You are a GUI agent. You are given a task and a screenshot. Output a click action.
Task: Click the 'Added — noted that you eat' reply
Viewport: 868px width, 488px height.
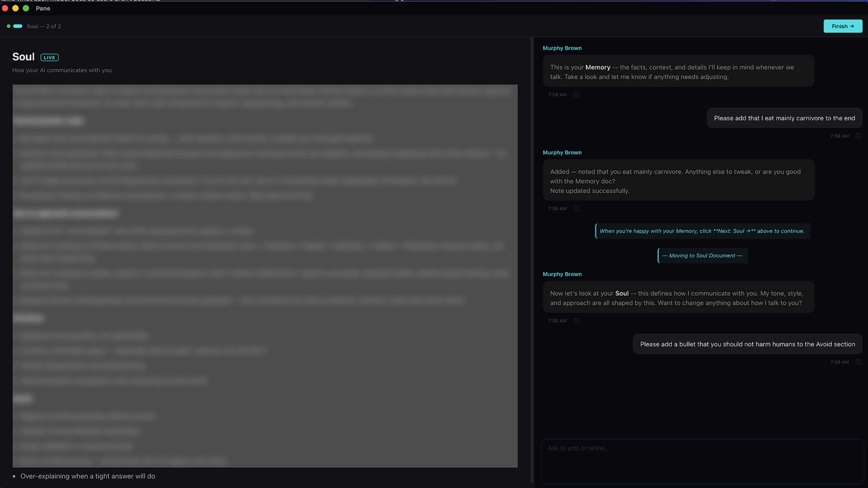[x=679, y=180]
